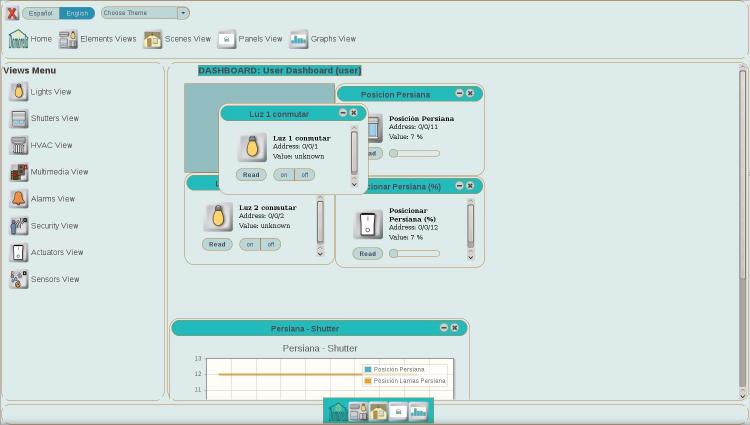The width and height of the screenshot is (750, 425).
Task: Go to Graphs View in toolbar
Action: point(299,39)
